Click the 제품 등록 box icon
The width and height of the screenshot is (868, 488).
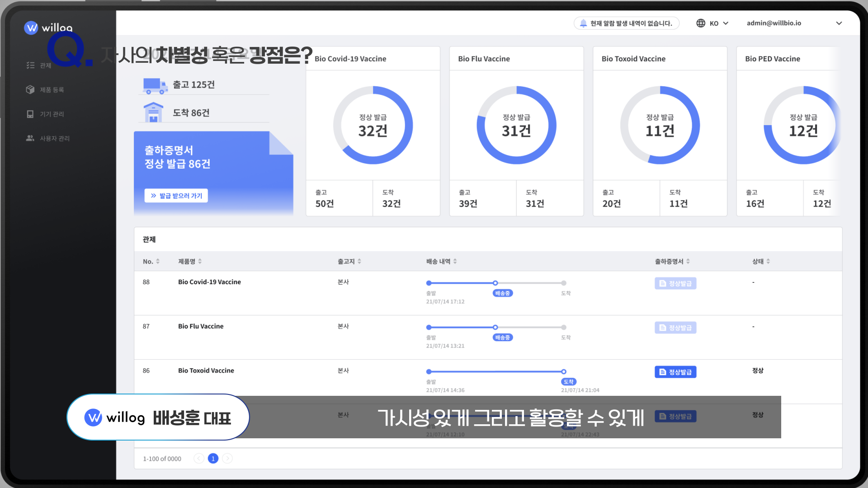tap(30, 89)
